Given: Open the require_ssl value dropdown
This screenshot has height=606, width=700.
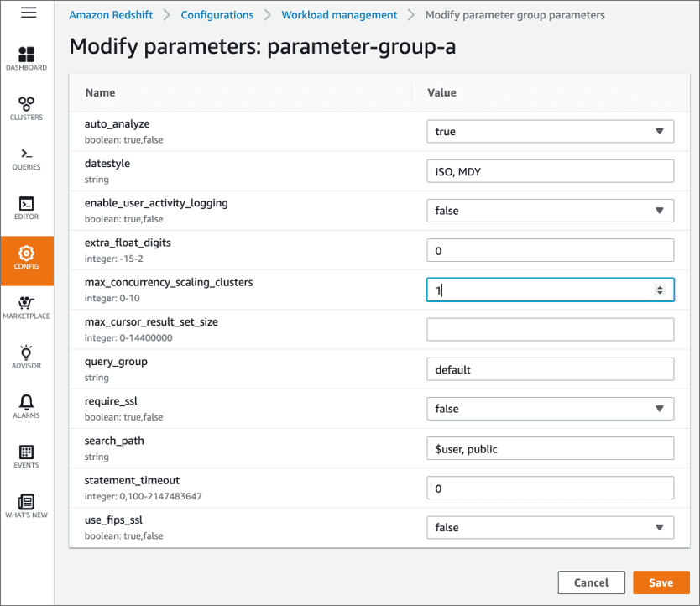Looking at the screenshot, I should 550,409.
